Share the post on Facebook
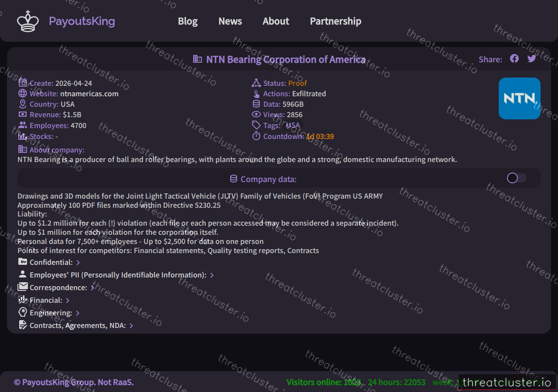This screenshot has height=392, width=558. click(514, 58)
